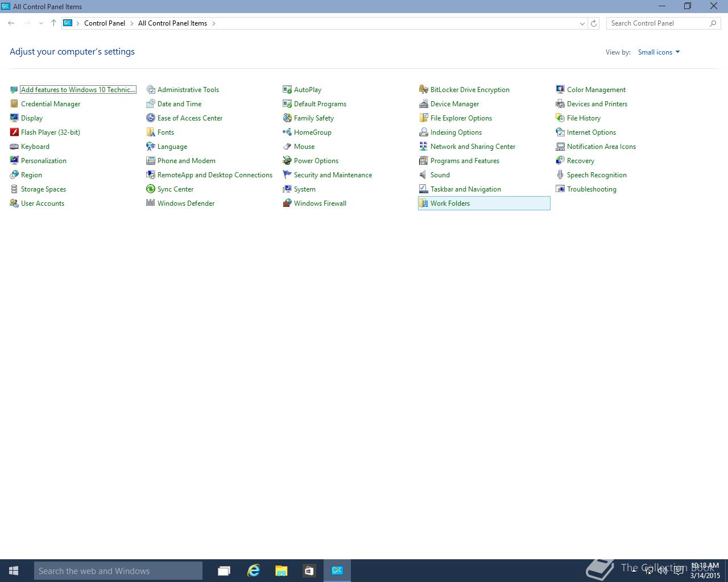
Task: Go up one level arrow
Action: [53, 23]
